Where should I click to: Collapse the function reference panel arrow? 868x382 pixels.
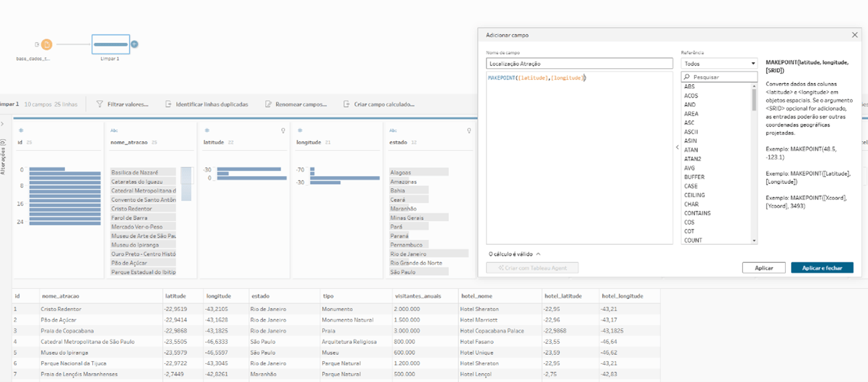pos(677,147)
